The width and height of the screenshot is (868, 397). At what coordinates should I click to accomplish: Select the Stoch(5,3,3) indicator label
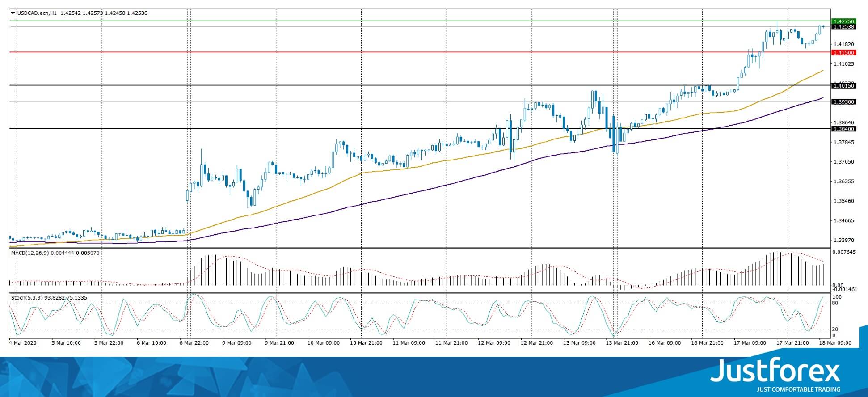click(x=27, y=298)
